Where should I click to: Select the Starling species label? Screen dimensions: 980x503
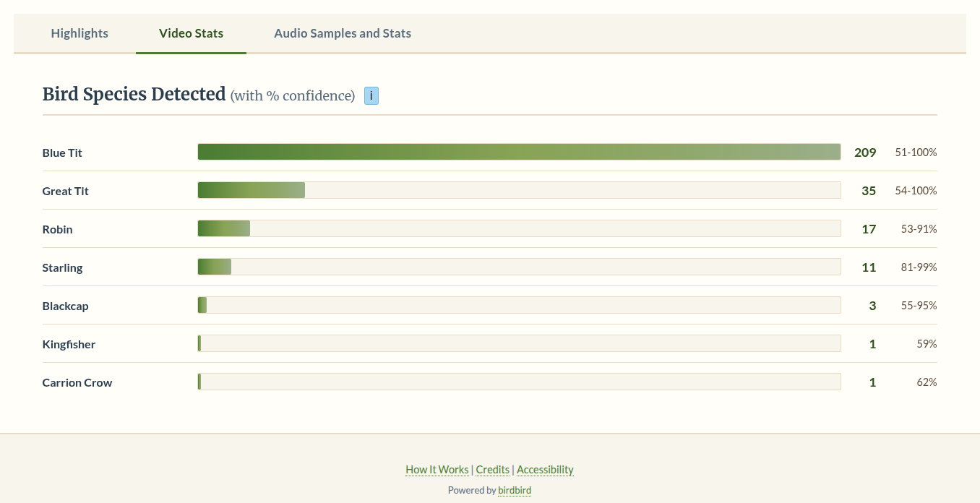tap(63, 267)
